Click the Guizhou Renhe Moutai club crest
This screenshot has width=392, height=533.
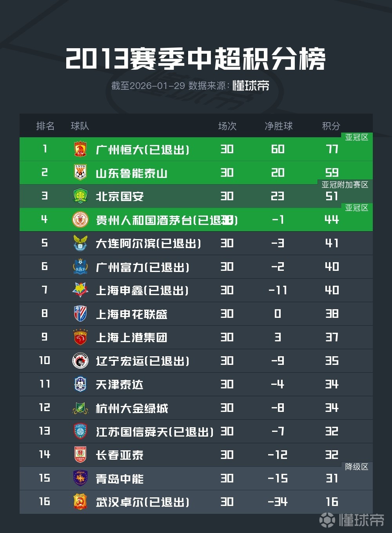[80, 220]
